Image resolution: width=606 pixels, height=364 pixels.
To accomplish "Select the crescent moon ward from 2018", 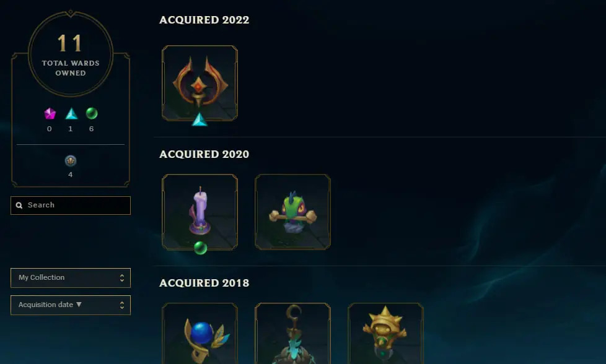I will click(292, 334).
